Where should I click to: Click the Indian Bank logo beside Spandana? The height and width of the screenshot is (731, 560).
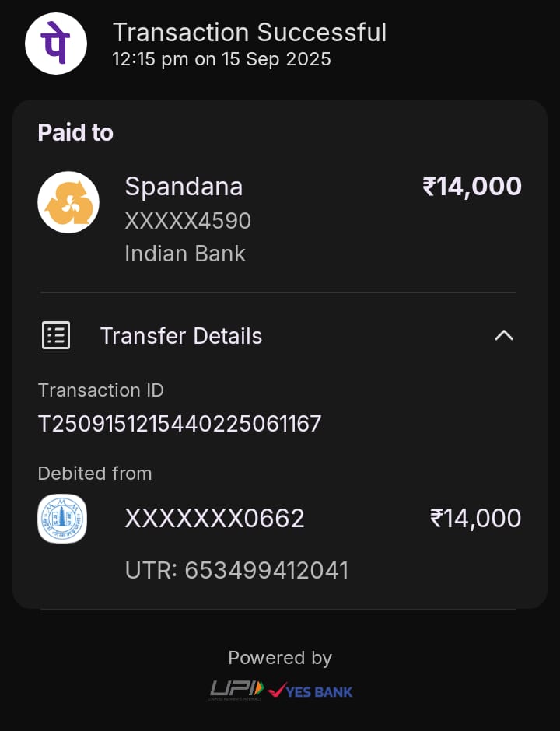tap(68, 202)
